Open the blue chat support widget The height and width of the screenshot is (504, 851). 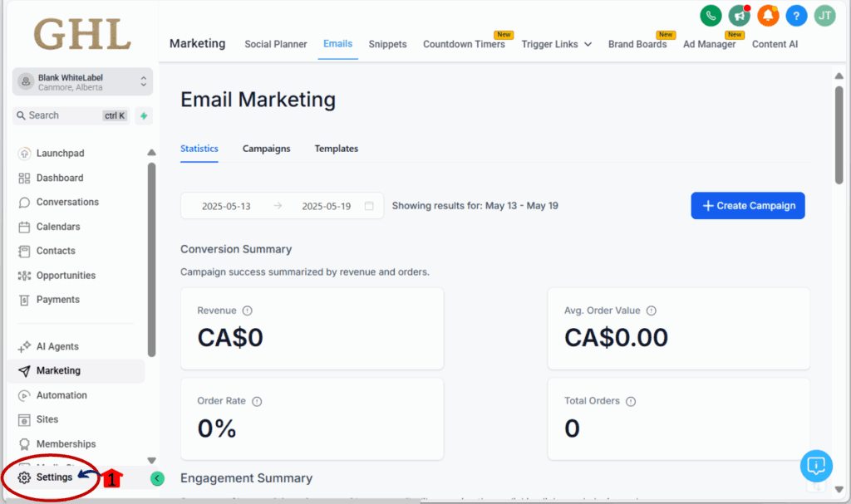pyautogui.click(x=816, y=466)
